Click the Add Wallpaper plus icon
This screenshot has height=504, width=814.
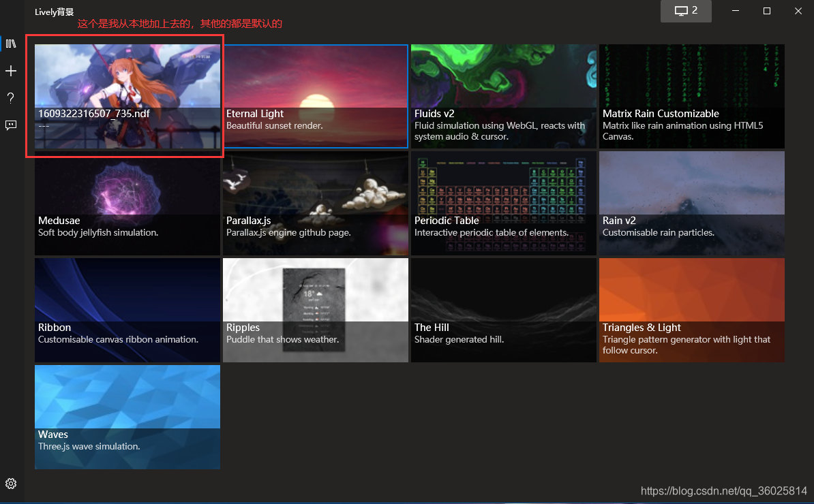(x=11, y=71)
